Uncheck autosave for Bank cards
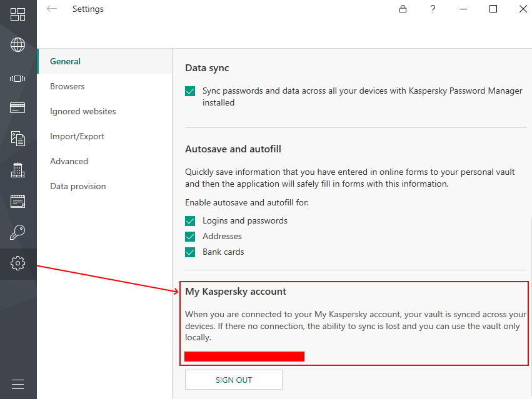532x399 pixels. tap(190, 252)
